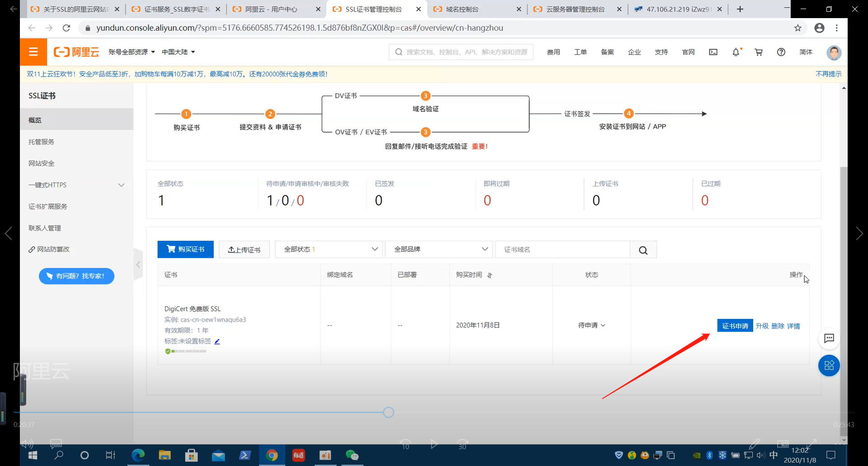This screenshot has width=868, height=466.
Task: Focus the top console search box
Action: [x=461, y=52]
